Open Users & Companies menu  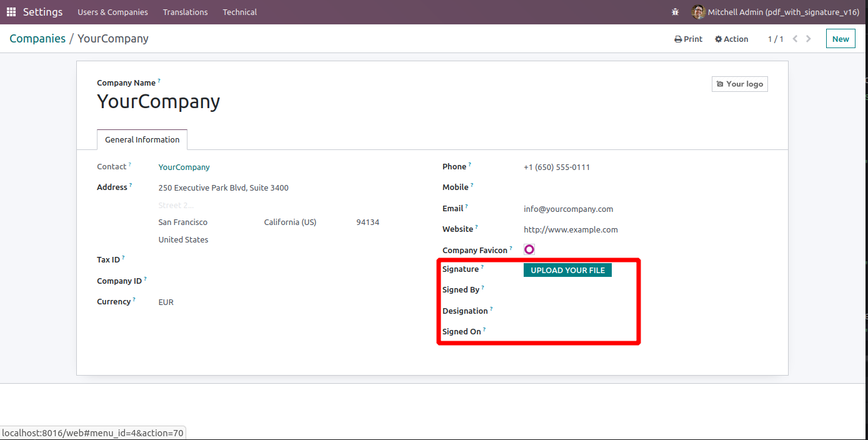point(113,12)
